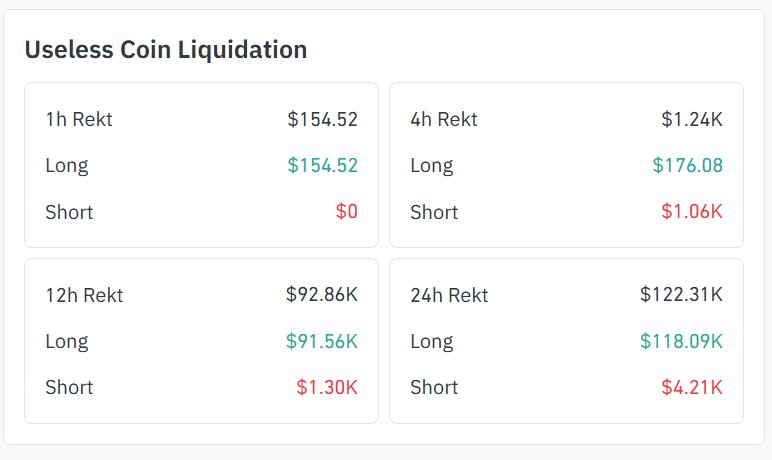Click the Useless Coin Liquidation heading
772x460 pixels.
click(x=165, y=49)
